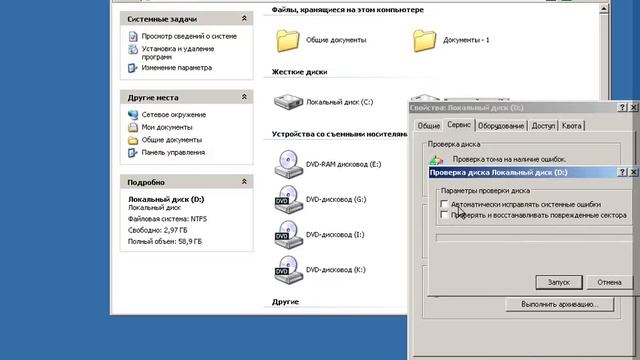Click help button in Проверка диска dialog
The width and height of the screenshot is (640, 360).
pos(622,172)
